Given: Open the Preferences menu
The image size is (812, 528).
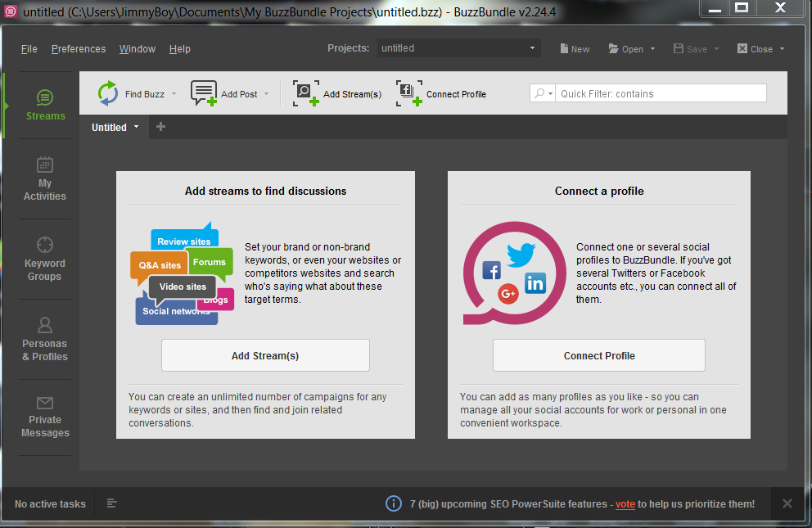Looking at the screenshot, I should click(79, 48).
